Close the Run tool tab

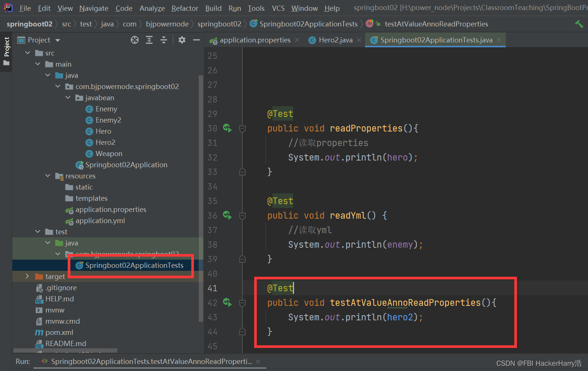[258, 361]
